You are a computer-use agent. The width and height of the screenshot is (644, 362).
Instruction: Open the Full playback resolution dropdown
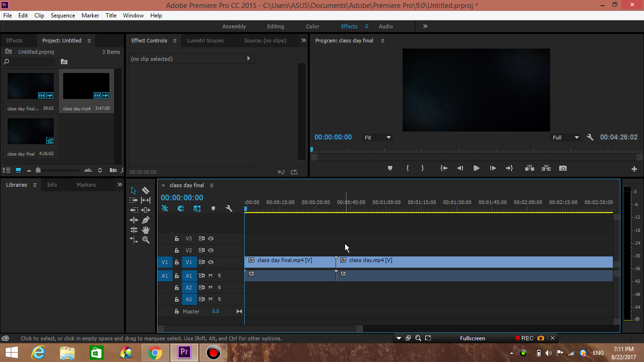tap(566, 138)
